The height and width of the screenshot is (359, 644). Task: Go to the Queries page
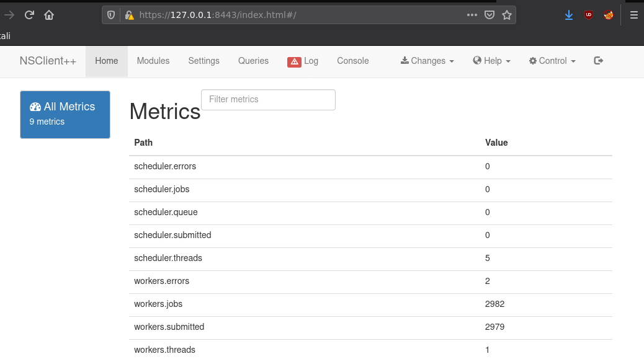(x=253, y=61)
